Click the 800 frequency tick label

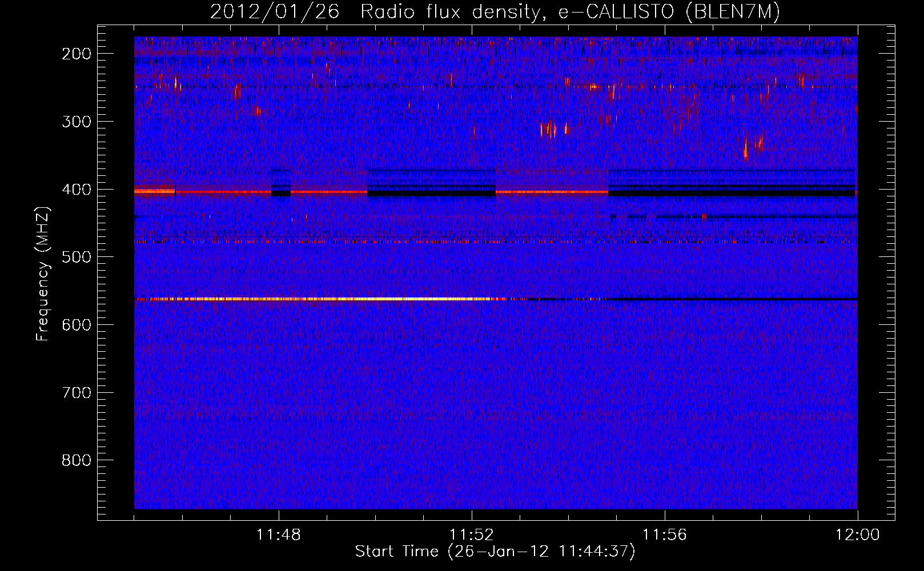pyautogui.click(x=77, y=460)
